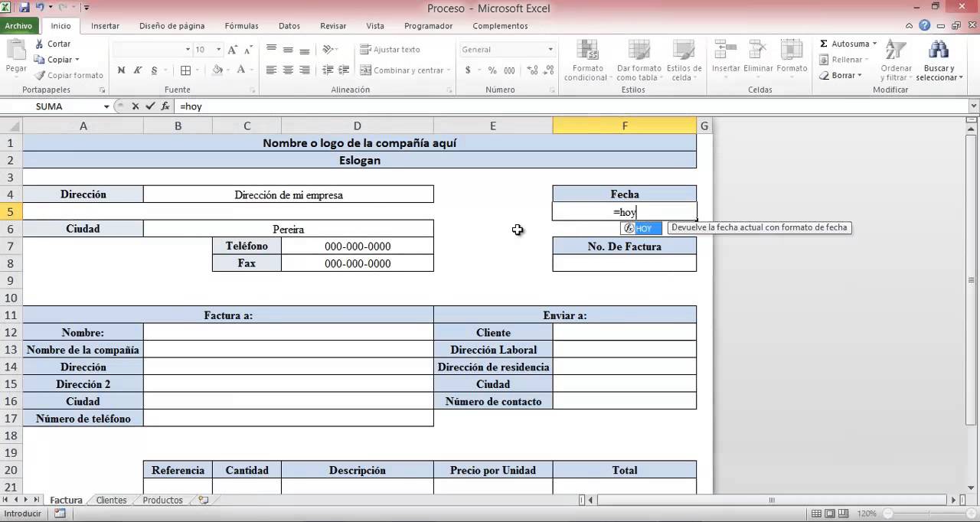Click the Help question mark icon
The height and width of the screenshot is (522, 980).
pyautogui.click(x=925, y=25)
